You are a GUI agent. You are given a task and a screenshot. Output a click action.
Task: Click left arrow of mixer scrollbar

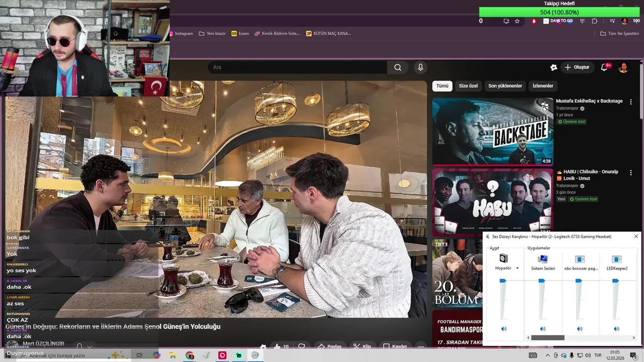[528, 338]
